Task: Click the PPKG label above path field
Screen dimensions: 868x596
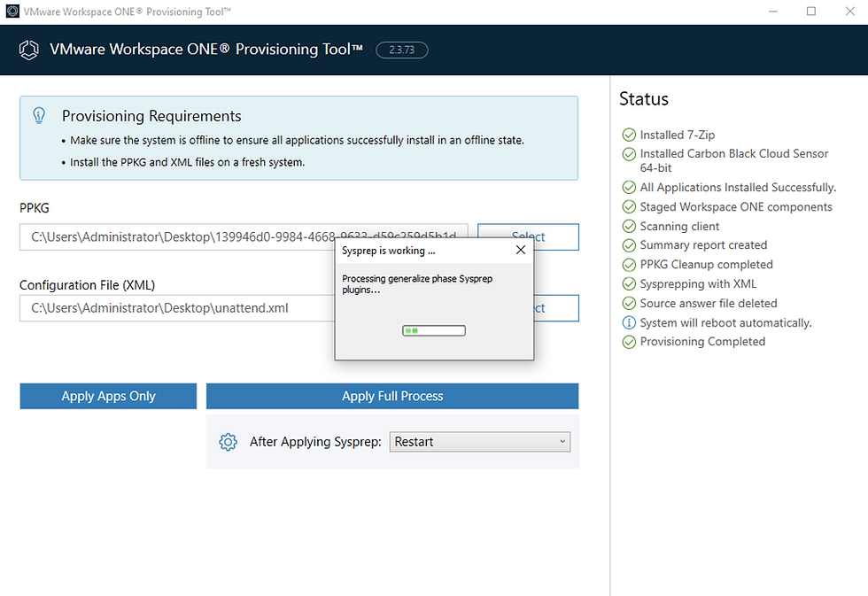Action: point(35,208)
